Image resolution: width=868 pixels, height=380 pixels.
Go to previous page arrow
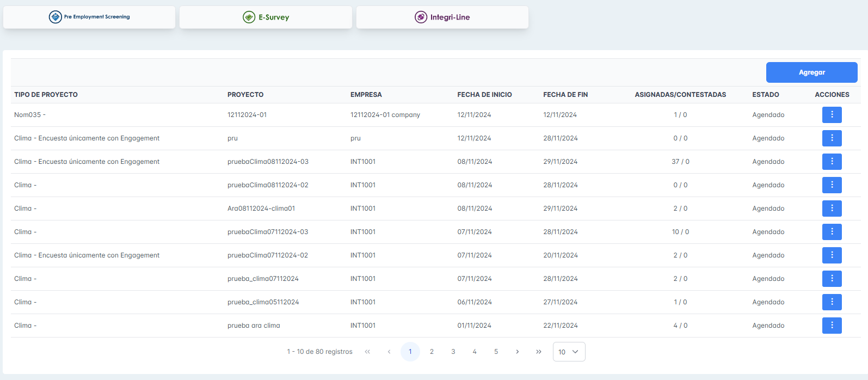[389, 352]
